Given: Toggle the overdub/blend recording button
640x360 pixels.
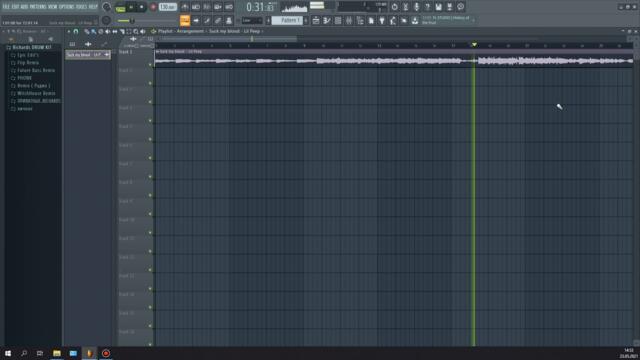Looking at the screenshot, I should (x=218, y=7).
